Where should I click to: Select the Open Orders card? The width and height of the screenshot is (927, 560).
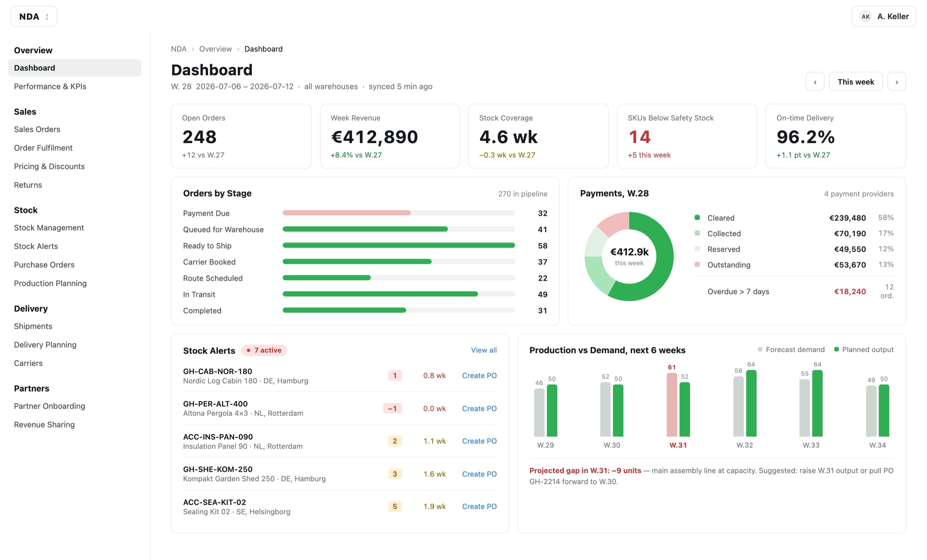point(241,136)
